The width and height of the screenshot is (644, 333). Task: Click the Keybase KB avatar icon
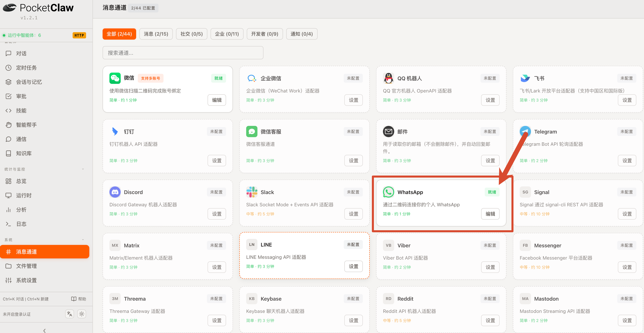(x=251, y=298)
